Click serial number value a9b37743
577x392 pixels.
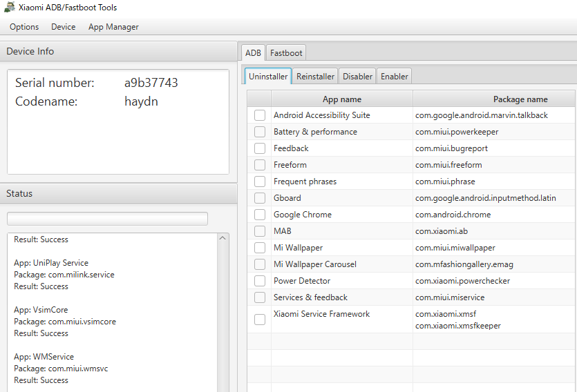tap(151, 83)
